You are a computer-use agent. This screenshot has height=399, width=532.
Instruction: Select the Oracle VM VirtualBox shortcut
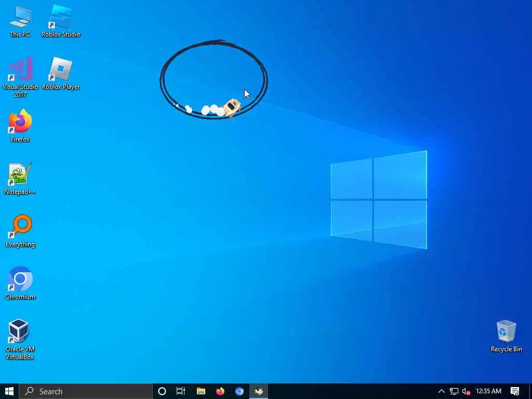(20, 339)
